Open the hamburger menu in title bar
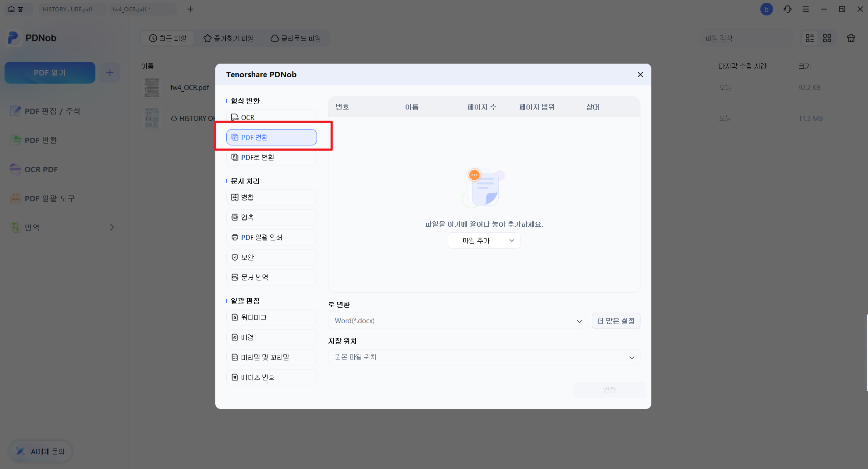 pyautogui.click(x=806, y=9)
